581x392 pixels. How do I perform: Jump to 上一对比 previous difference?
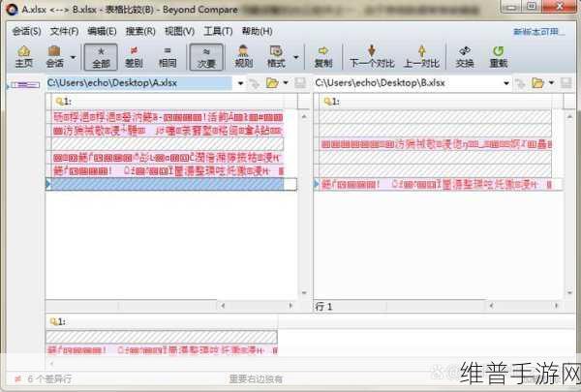pyautogui.click(x=421, y=57)
